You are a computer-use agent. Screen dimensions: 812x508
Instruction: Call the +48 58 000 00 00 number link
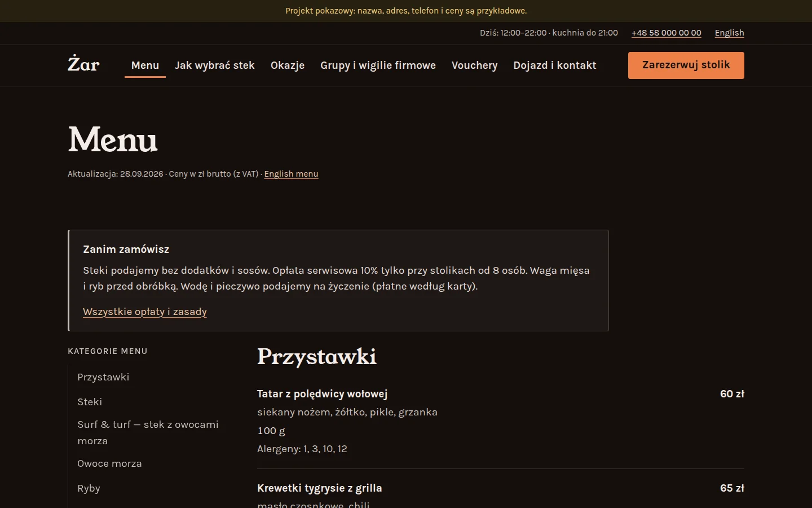(667, 33)
